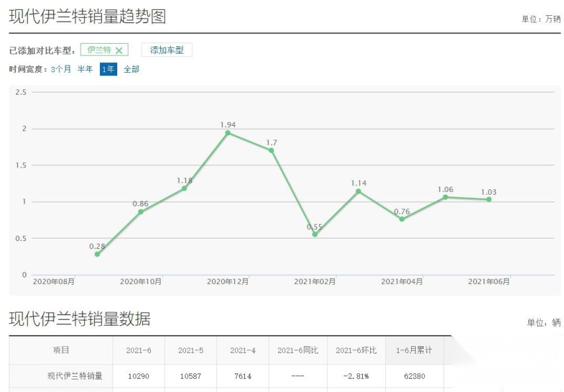This screenshot has width=564, height=392.
Task: Click the 2.5 y-axis label
Action: click(x=21, y=92)
